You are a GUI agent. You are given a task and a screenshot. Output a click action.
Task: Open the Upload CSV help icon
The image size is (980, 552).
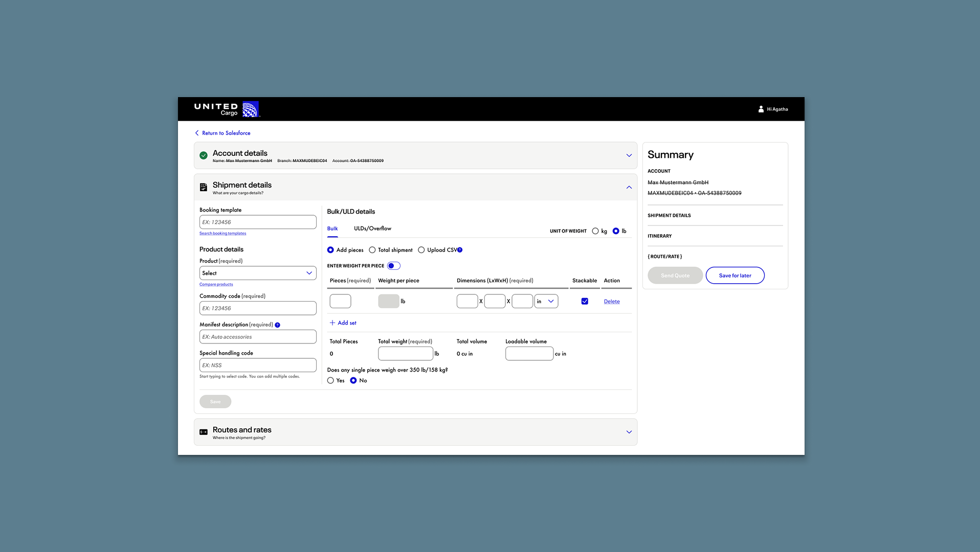tap(460, 250)
